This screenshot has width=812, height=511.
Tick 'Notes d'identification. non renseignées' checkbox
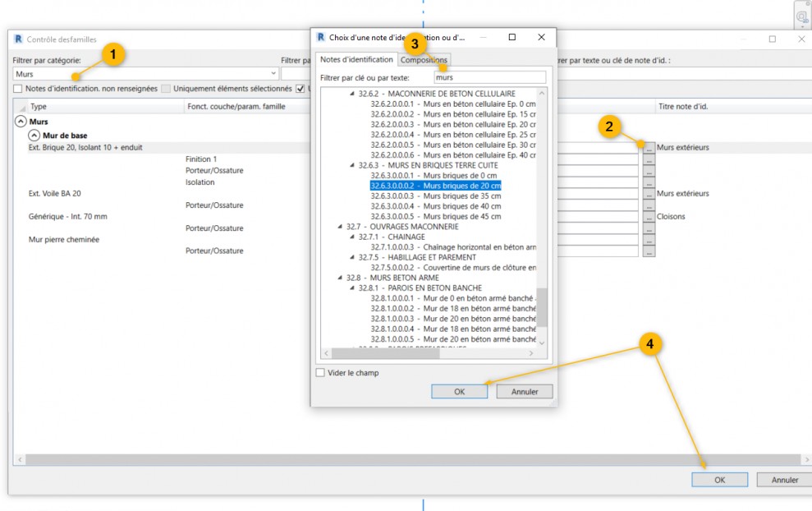click(17, 89)
